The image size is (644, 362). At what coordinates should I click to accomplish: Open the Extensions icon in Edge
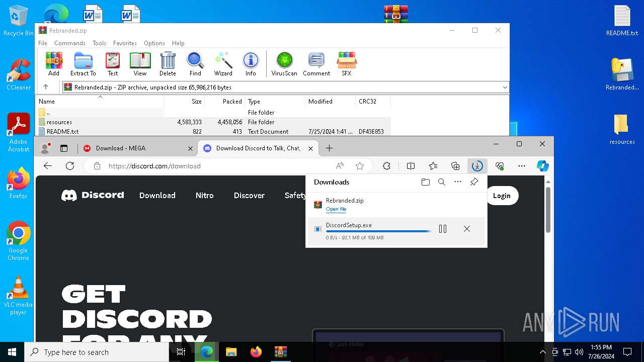pos(386,166)
